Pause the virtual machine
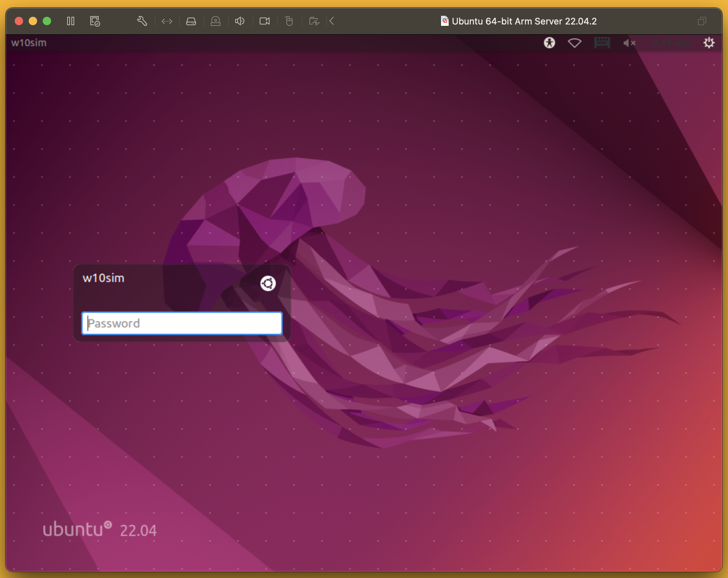 pos(71,21)
